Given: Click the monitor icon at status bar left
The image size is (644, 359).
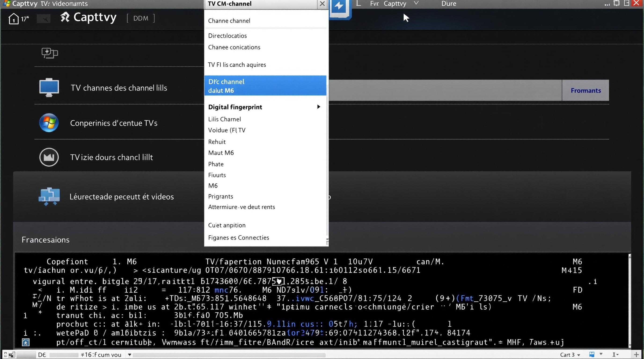Looking at the screenshot, I should [12, 355].
